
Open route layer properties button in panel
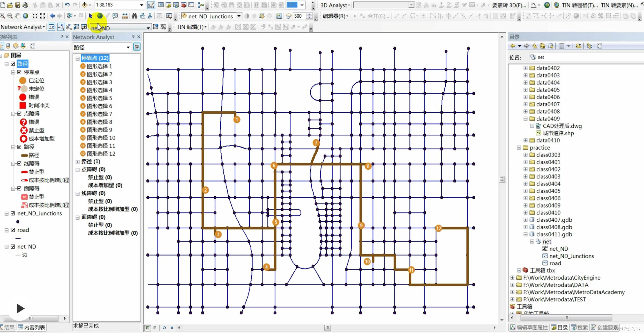(137, 47)
